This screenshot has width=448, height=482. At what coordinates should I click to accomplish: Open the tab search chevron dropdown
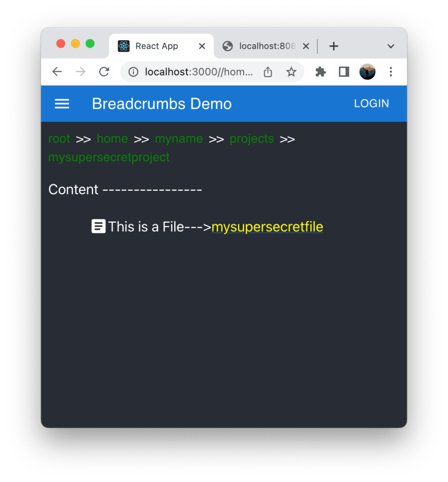(x=390, y=45)
